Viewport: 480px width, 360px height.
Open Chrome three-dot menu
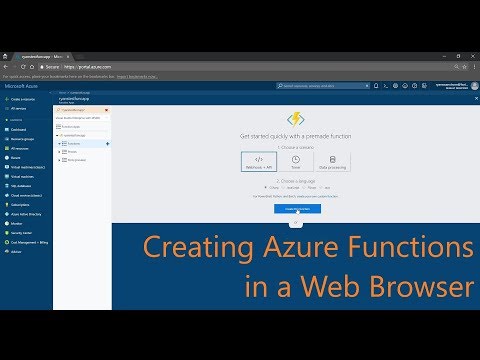click(474, 67)
